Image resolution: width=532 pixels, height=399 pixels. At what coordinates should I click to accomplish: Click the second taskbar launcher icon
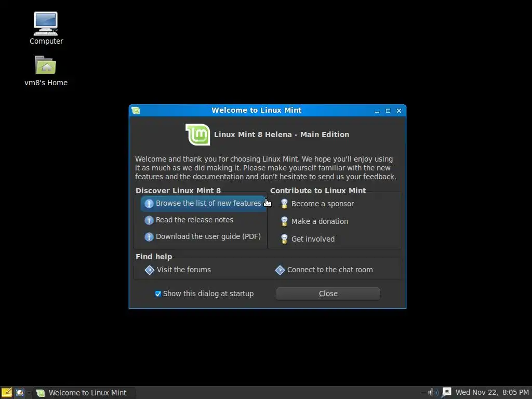pos(20,393)
